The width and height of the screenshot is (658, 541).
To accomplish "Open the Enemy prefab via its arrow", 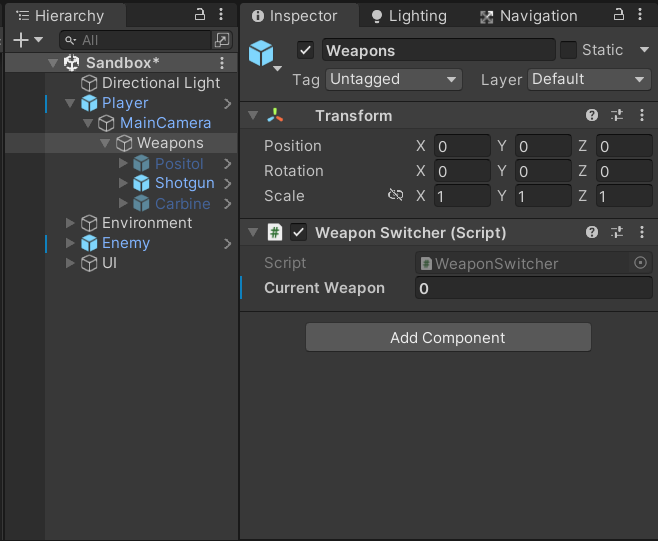I will coord(227,243).
